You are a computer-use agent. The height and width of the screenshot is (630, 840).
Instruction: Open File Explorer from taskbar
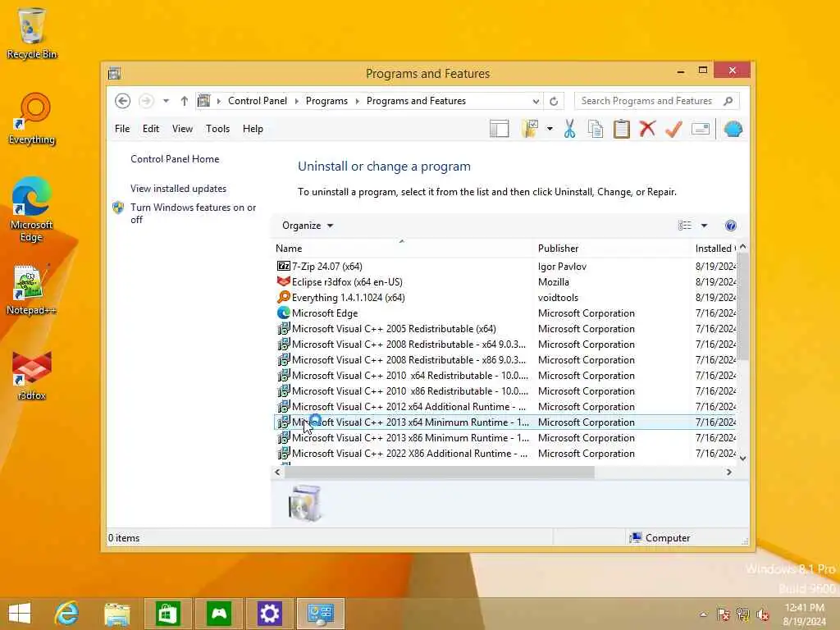pos(116,614)
